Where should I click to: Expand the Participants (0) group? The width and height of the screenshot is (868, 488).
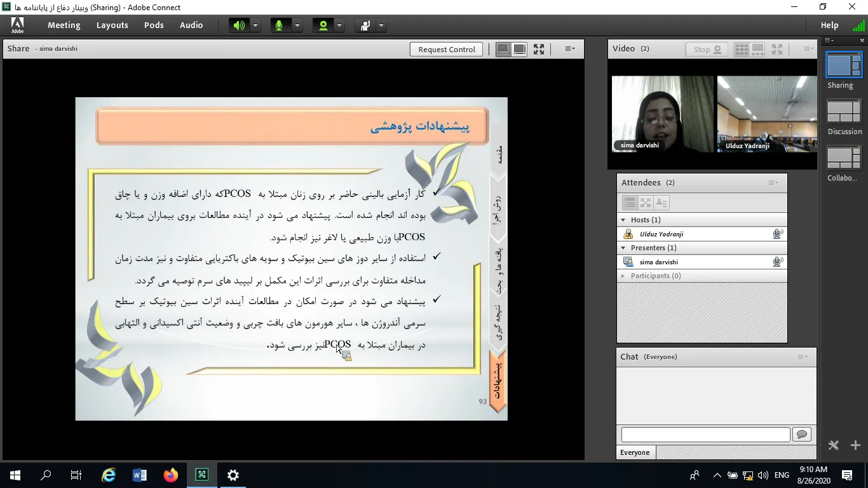point(623,276)
